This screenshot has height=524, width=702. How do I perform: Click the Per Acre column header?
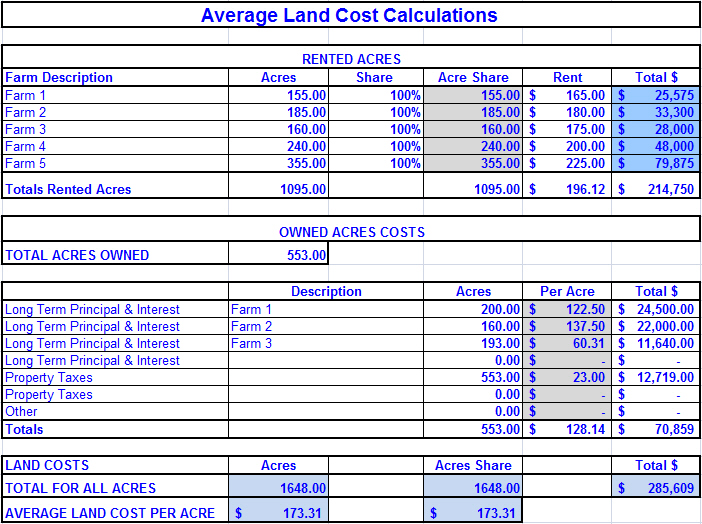(x=567, y=291)
